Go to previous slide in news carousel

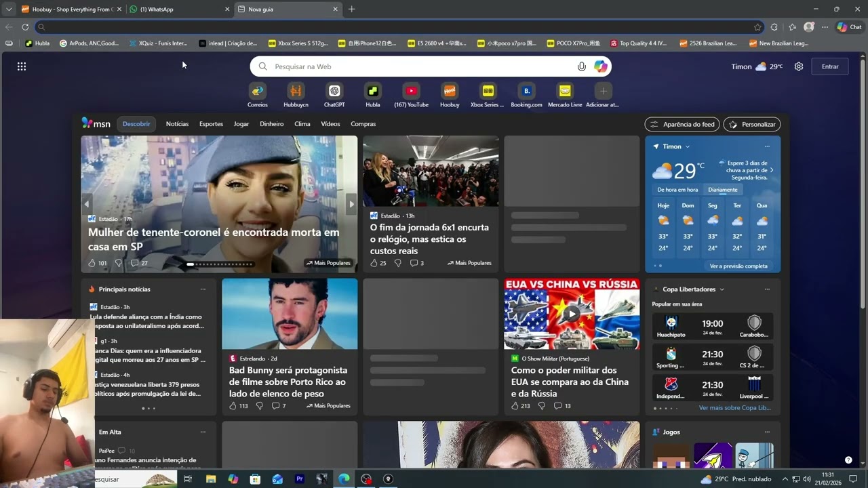(87, 204)
